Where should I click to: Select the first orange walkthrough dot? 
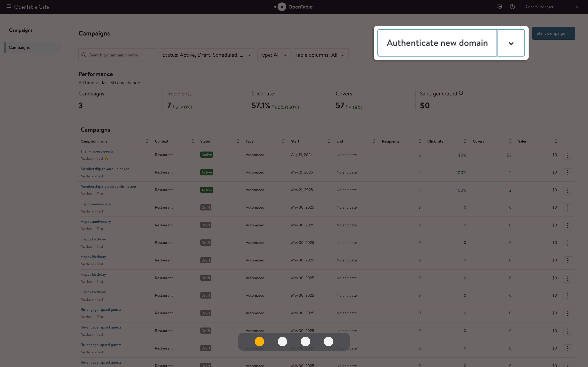(259, 342)
